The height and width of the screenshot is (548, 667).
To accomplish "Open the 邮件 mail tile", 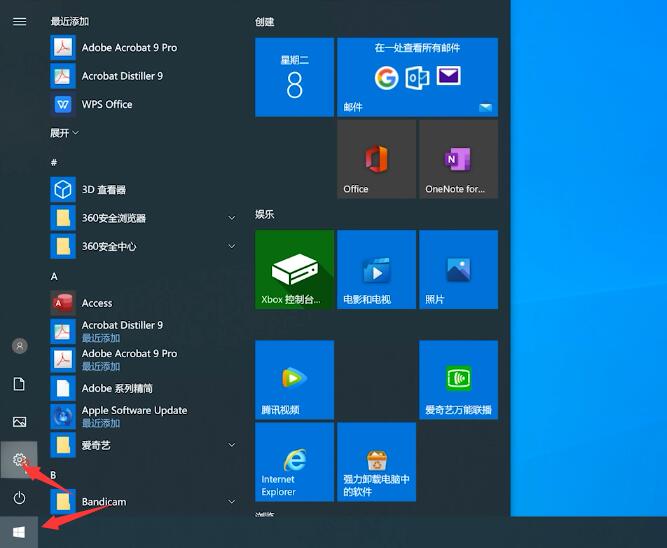I will pos(417,77).
